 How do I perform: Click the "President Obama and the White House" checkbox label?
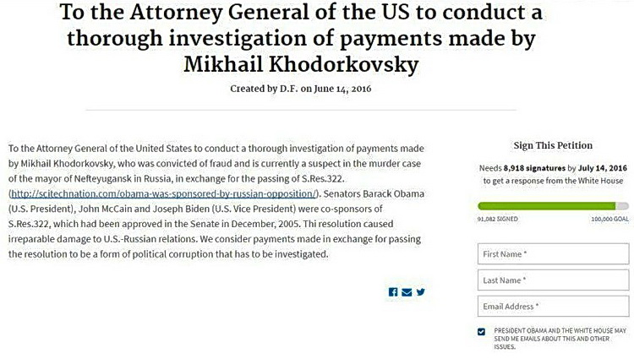click(560, 339)
